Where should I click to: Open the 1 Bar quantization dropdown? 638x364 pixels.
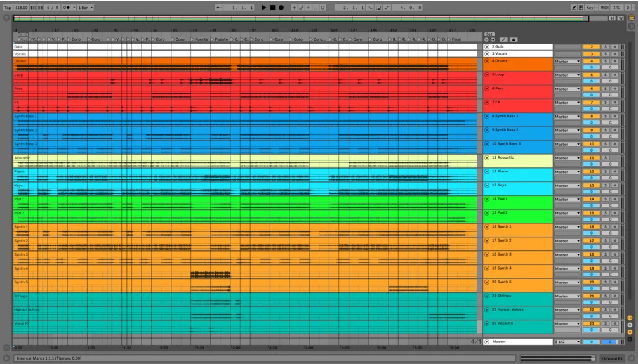[x=86, y=8]
